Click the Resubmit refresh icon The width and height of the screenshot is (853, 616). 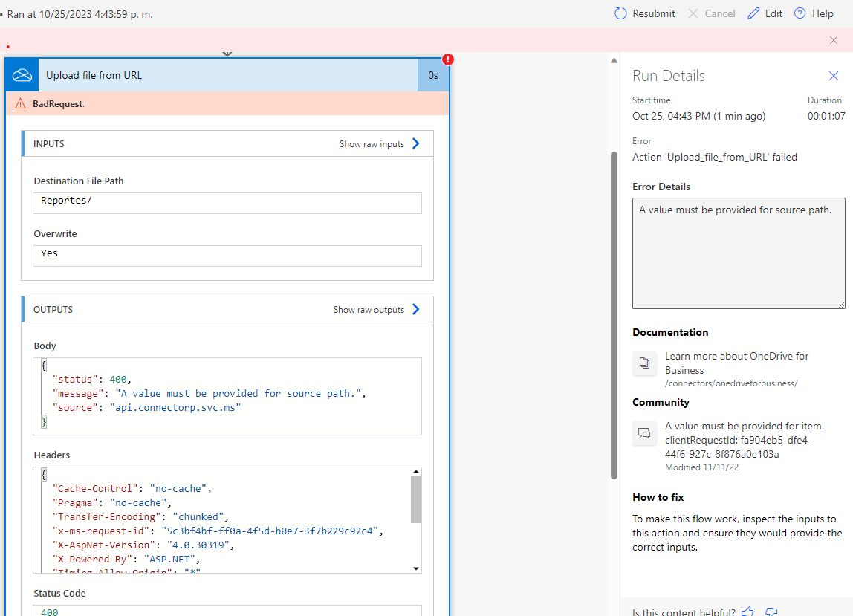[x=620, y=13]
